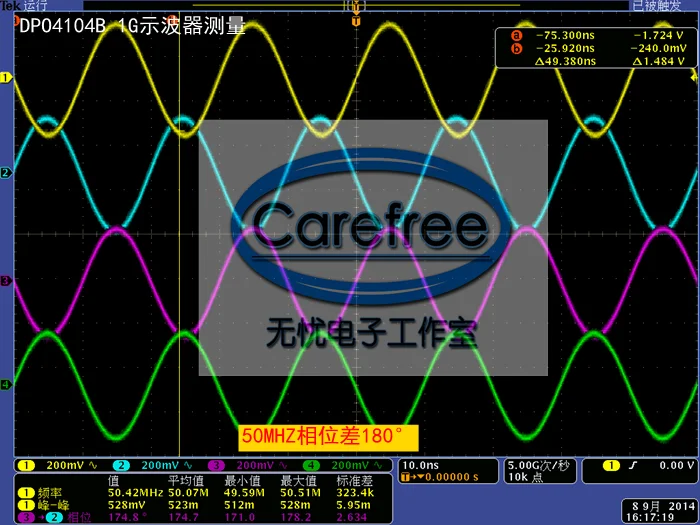Image resolution: width=700 pixels, height=525 pixels.
Task: Click channel 3 AC coupling sine icon
Action: point(283,466)
